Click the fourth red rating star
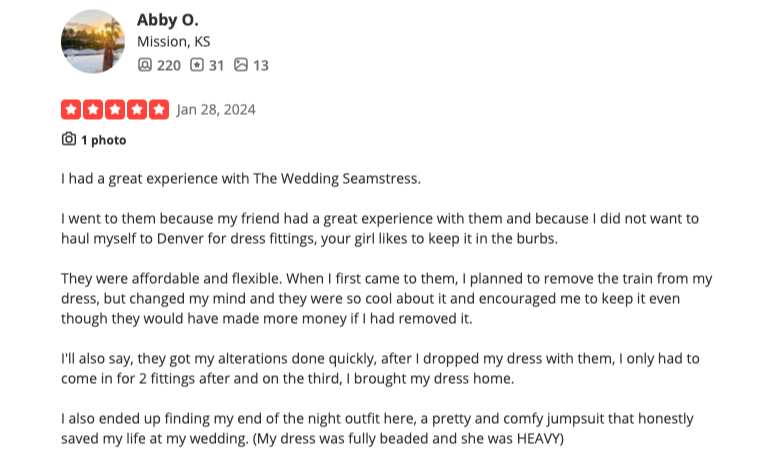Image resolution: width=758 pixels, height=460 pixels. click(x=137, y=110)
